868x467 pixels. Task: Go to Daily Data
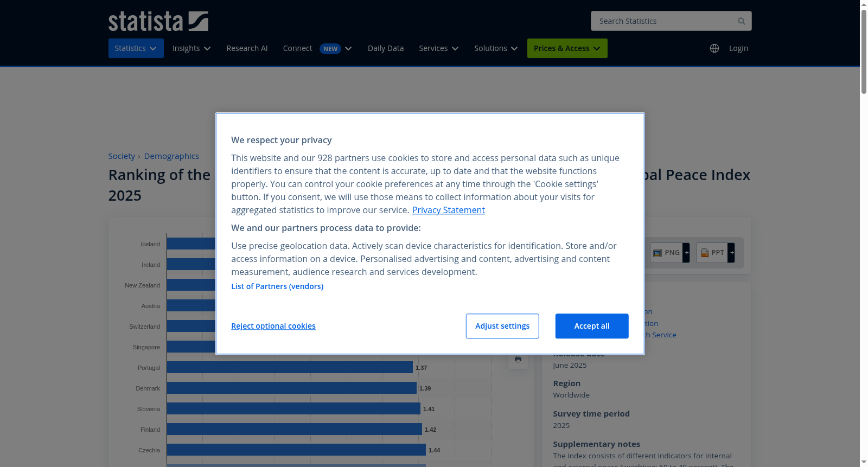coord(386,48)
